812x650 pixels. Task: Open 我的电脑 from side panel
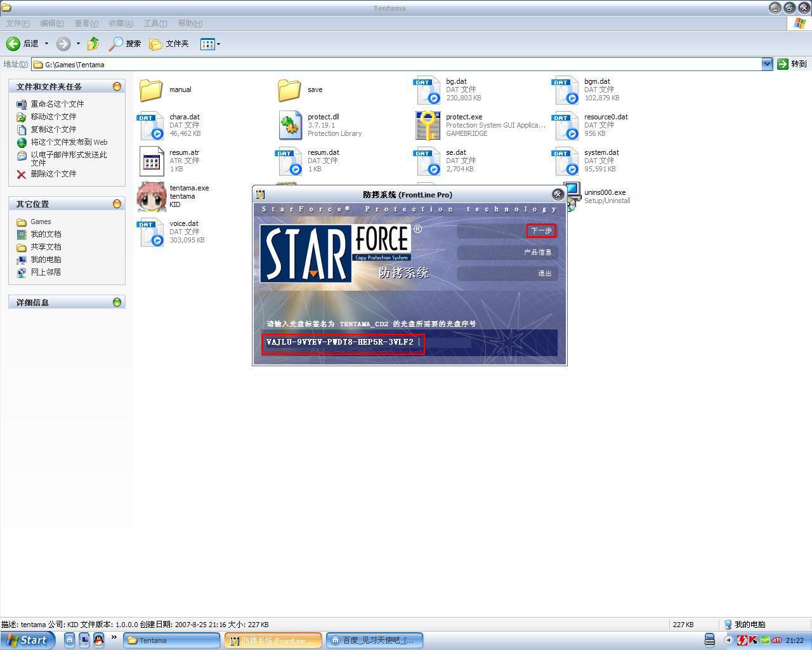[46, 260]
